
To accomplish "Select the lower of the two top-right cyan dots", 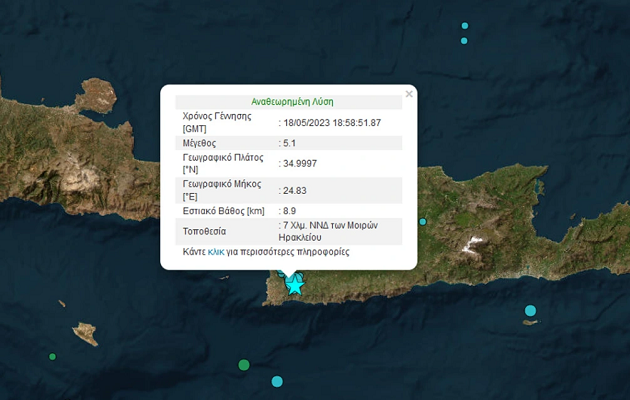I will (464, 41).
